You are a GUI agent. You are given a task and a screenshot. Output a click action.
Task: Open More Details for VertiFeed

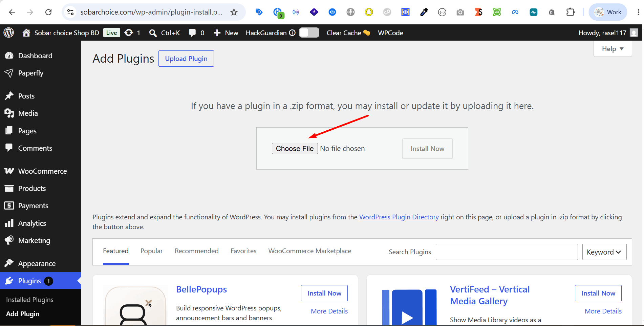click(603, 311)
